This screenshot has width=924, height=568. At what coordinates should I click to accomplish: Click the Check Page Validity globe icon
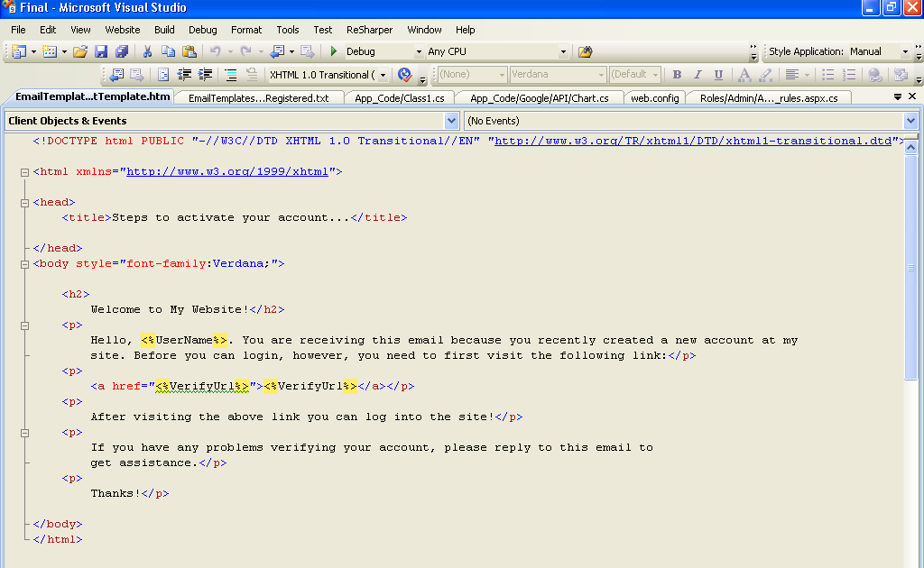[x=403, y=73]
